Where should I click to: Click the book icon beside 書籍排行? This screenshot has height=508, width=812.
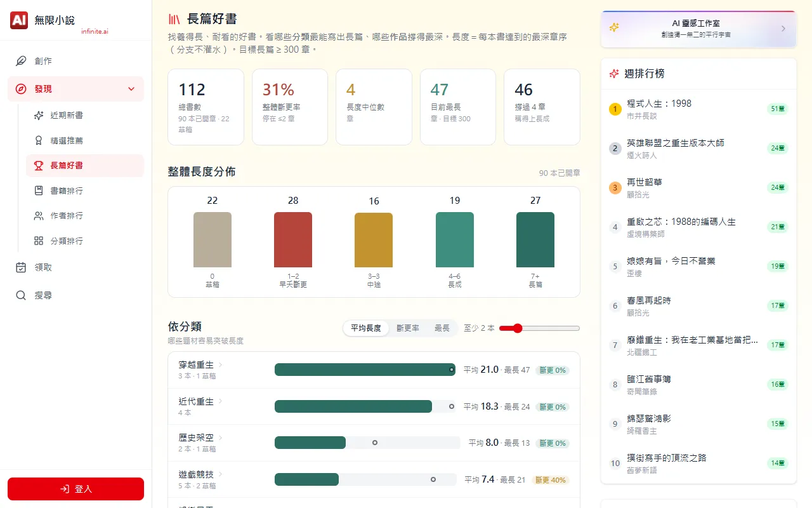tap(39, 190)
